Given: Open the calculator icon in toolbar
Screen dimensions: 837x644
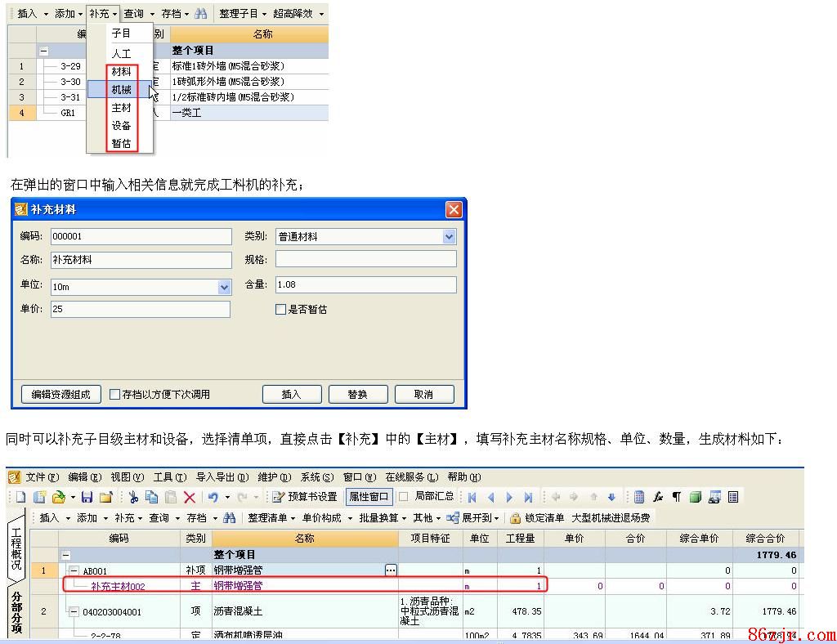Looking at the screenshot, I should pyautogui.click(x=639, y=497).
